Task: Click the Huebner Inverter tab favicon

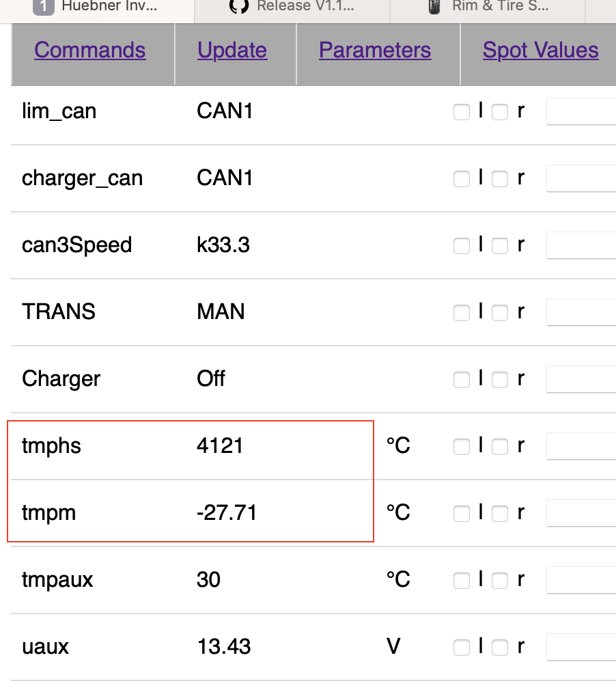Action: tap(43, 7)
